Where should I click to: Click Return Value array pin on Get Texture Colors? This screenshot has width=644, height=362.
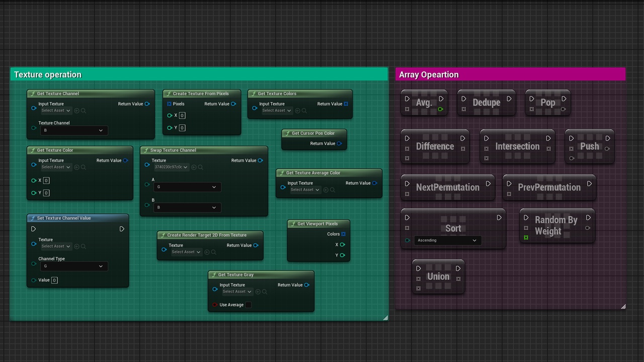346,104
